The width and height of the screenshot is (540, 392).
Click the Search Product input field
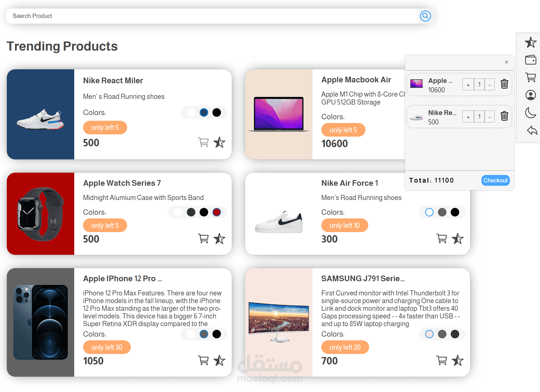(x=114, y=16)
